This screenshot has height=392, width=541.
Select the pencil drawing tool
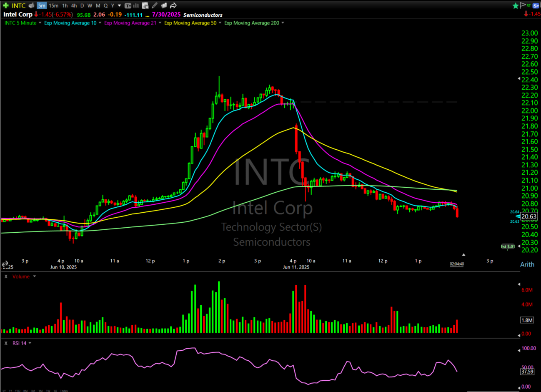pos(155,5)
